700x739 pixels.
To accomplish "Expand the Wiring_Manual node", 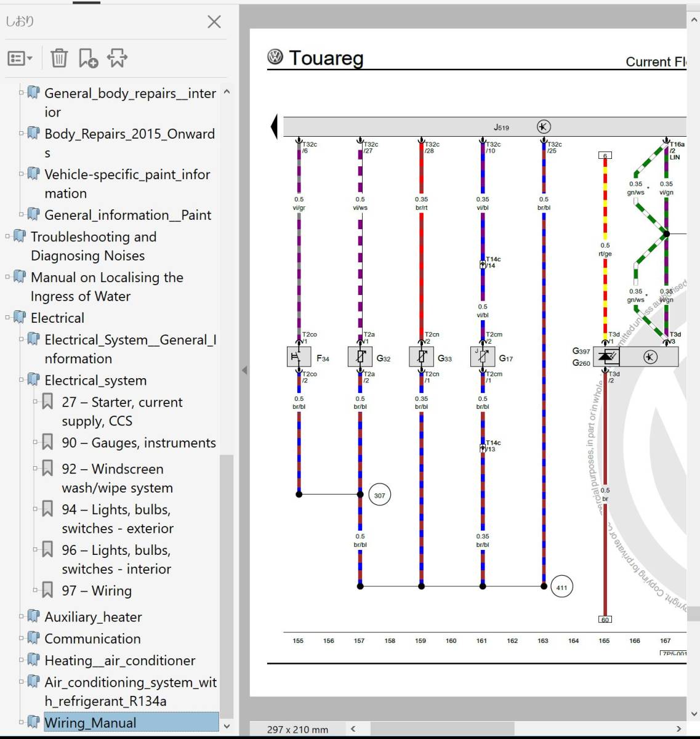I will click(22, 722).
